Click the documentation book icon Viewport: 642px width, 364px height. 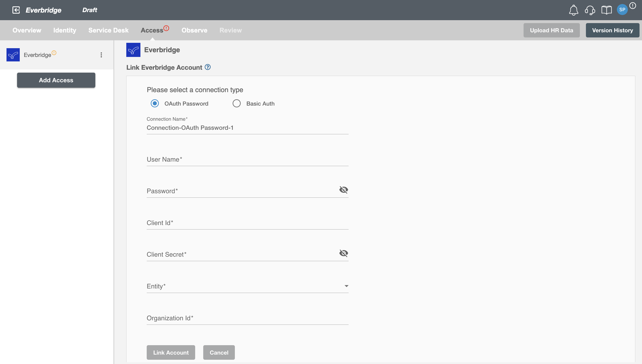(x=606, y=10)
